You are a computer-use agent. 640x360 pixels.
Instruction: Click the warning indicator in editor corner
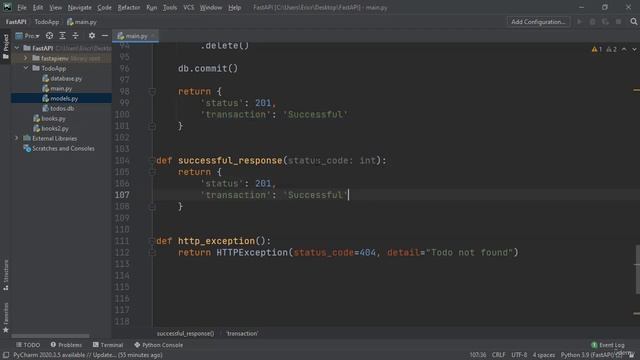(597, 49)
